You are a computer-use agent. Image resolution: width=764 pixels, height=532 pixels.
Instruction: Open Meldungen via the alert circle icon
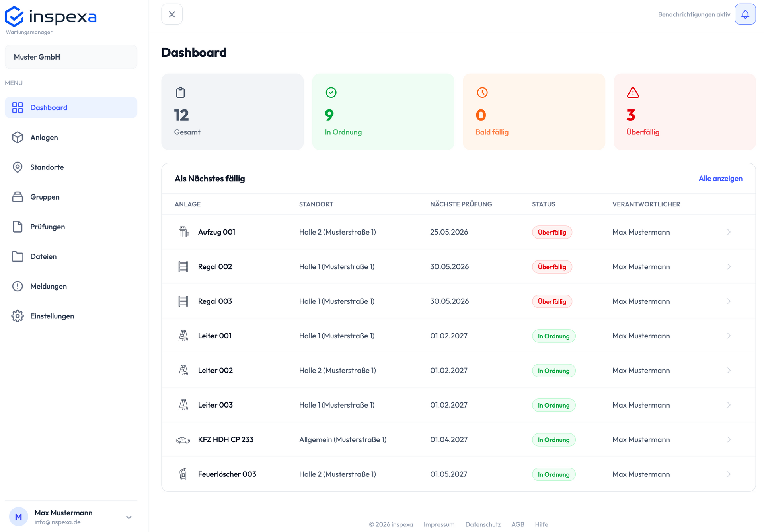(x=18, y=286)
